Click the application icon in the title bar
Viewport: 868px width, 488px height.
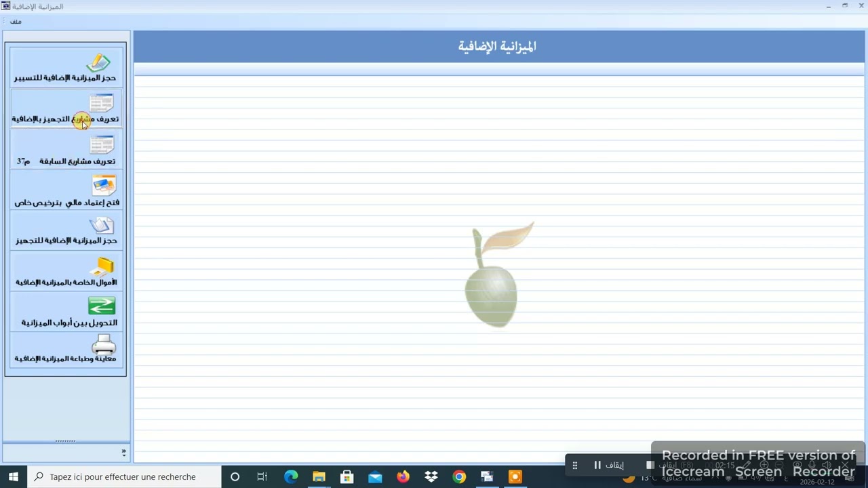6,6
